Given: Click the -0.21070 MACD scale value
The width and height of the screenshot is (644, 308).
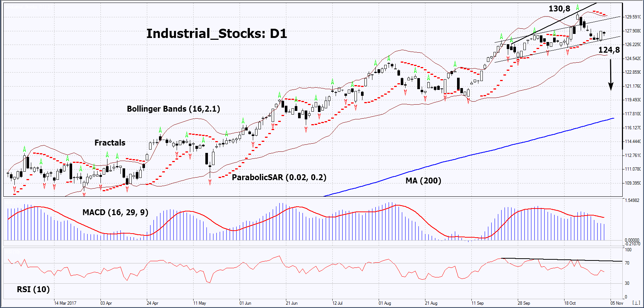Looking at the screenshot, I should (633, 244).
